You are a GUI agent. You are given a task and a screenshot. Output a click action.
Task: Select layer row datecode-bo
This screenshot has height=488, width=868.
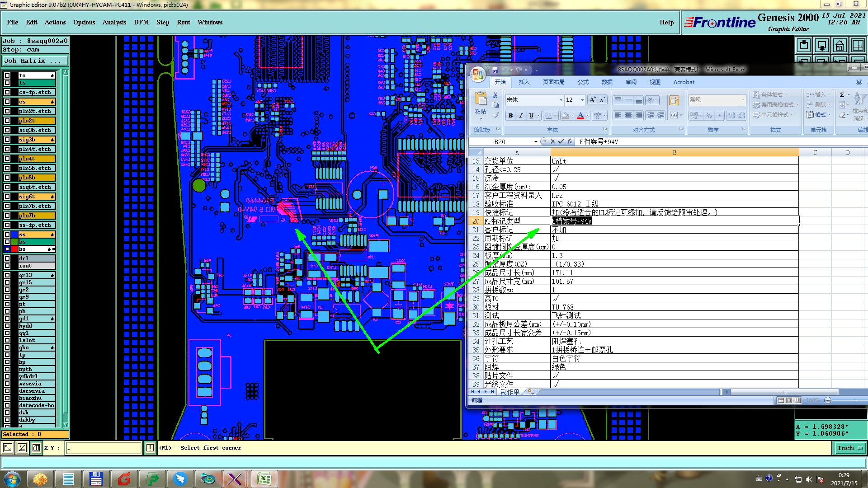(37, 405)
